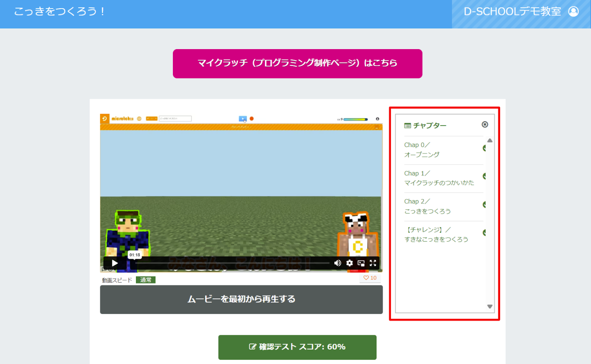591x364 pixels.
Task: Toggle the 通常 video speed badge
Action: 146,280
